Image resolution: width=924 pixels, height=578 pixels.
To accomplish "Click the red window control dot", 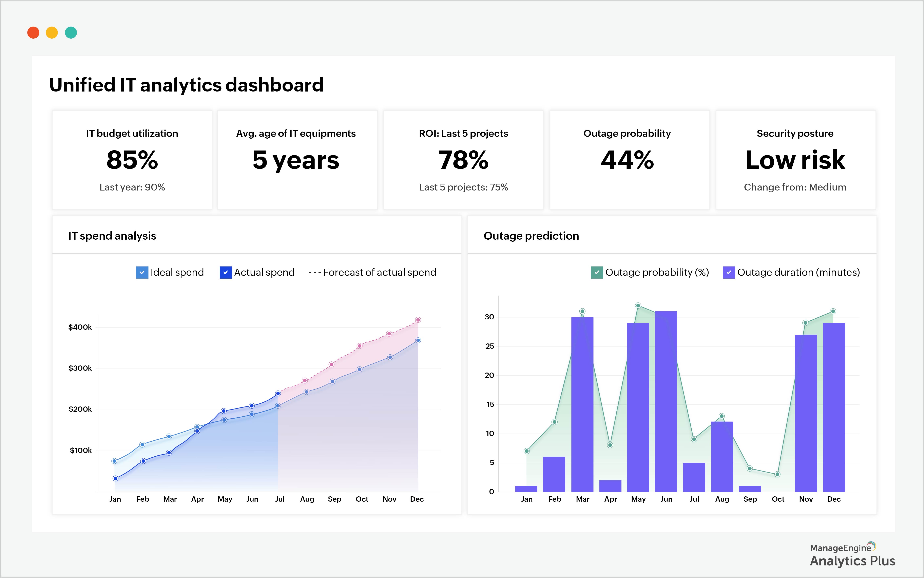I will tap(34, 33).
